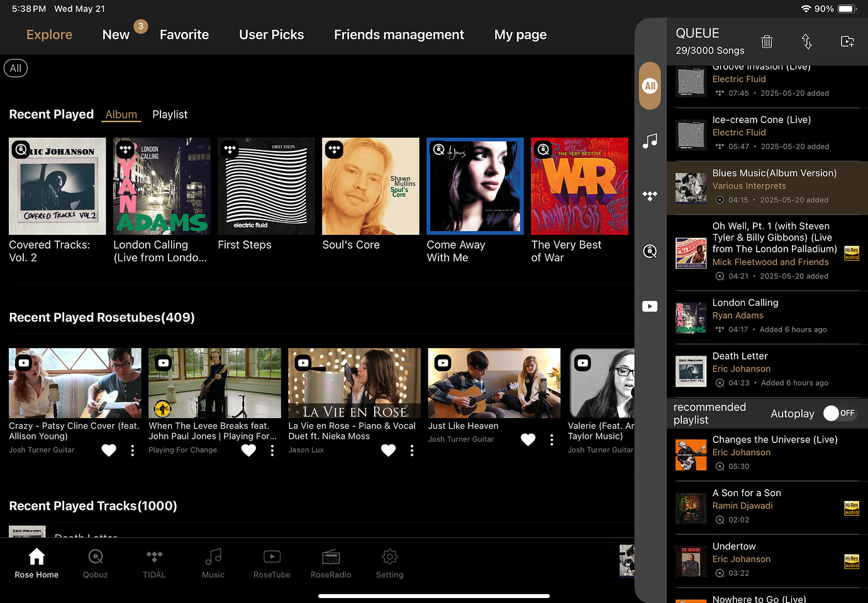Open Rose Home in bottom bar
868x603 pixels.
pyautogui.click(x=36, y=563)
